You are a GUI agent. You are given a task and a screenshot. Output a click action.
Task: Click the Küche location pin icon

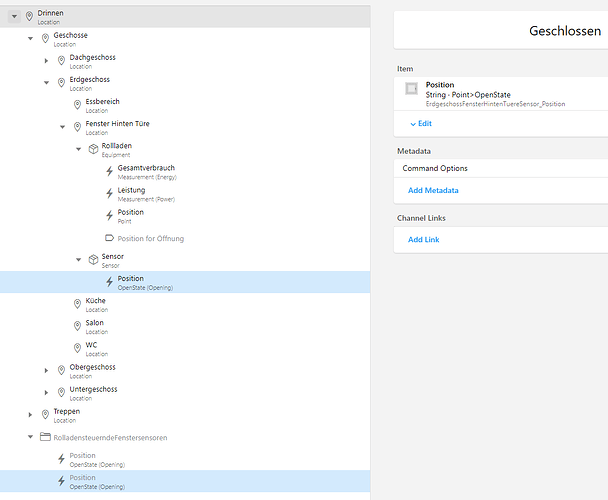pyautogui.click(x=77, y=304)
